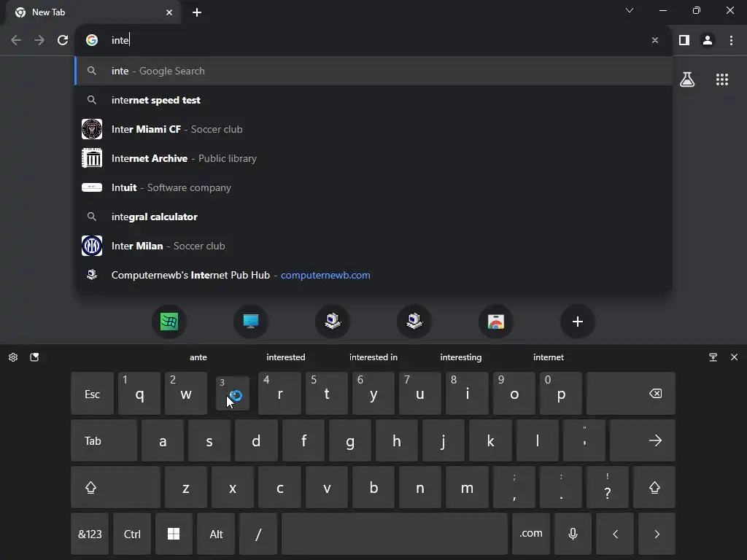Add a new shortcut with the plus tile
This screenshot has width=747, height=560.
tap(578, 322)
